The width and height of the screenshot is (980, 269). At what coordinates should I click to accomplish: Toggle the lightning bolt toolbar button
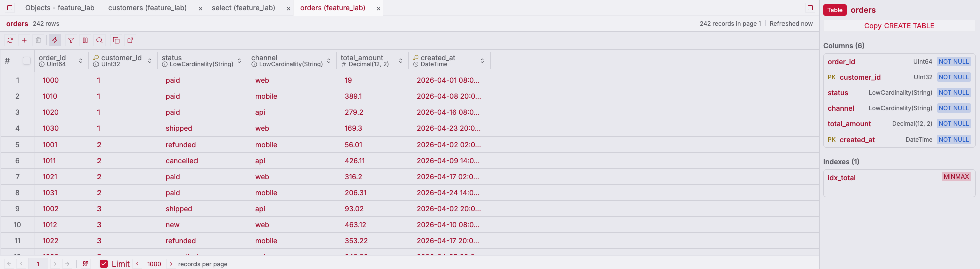[55, 40]
